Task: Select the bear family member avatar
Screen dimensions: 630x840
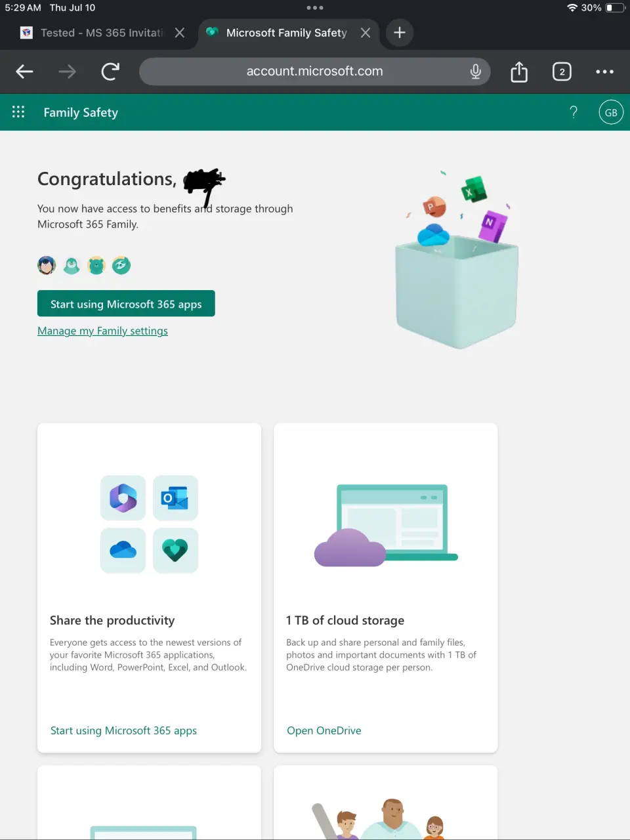Action: 96,265
